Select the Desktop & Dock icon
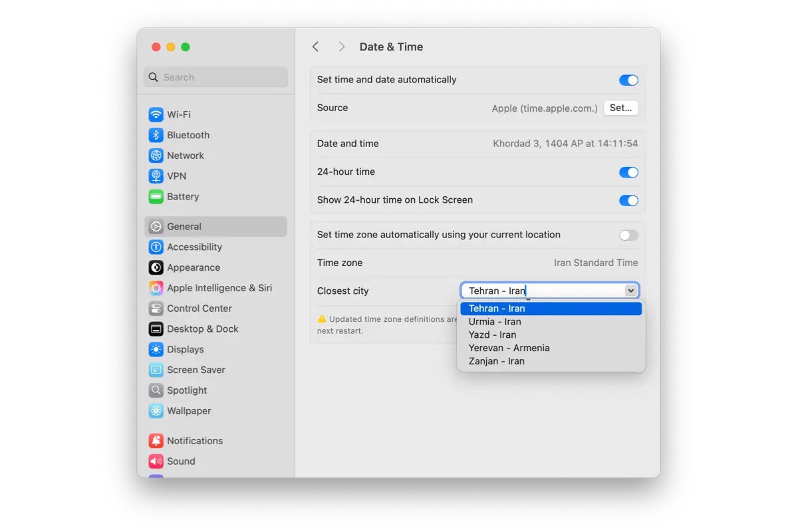798x532 pixels. pyautogui.click(x=156, y=329)
